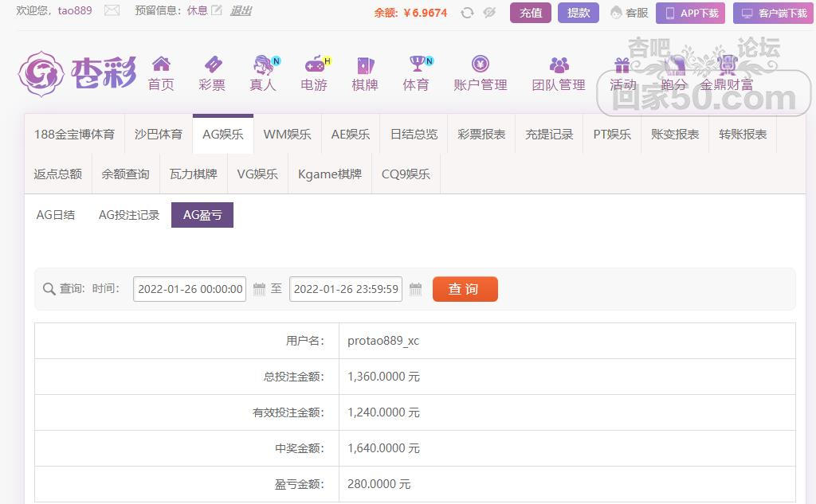Open the 账变报表 tab
This screenshot has height=504, width=816.
click(x=675, y=135)
